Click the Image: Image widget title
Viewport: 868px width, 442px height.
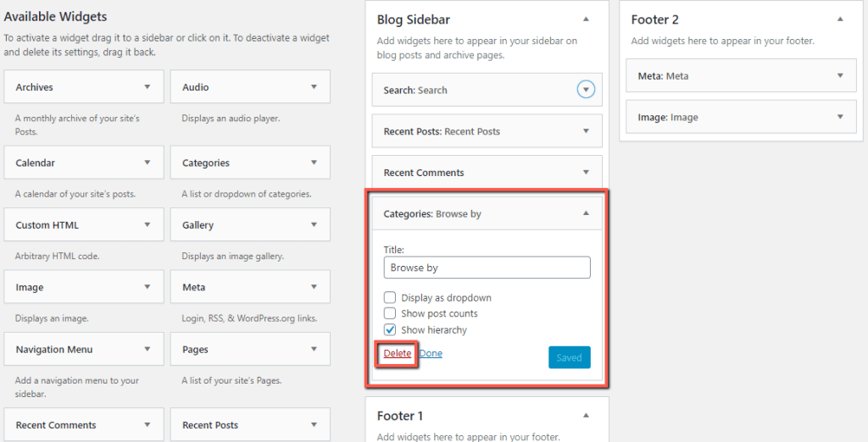668,118
